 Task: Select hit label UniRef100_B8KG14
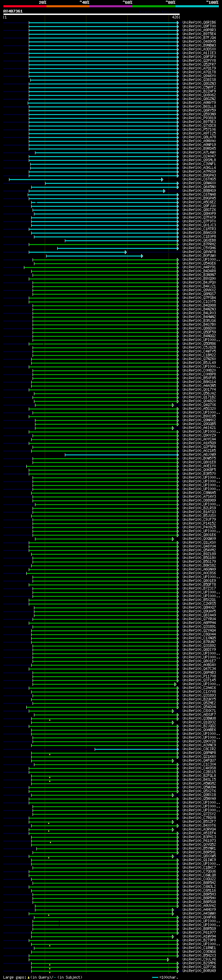tap(199, 382)
